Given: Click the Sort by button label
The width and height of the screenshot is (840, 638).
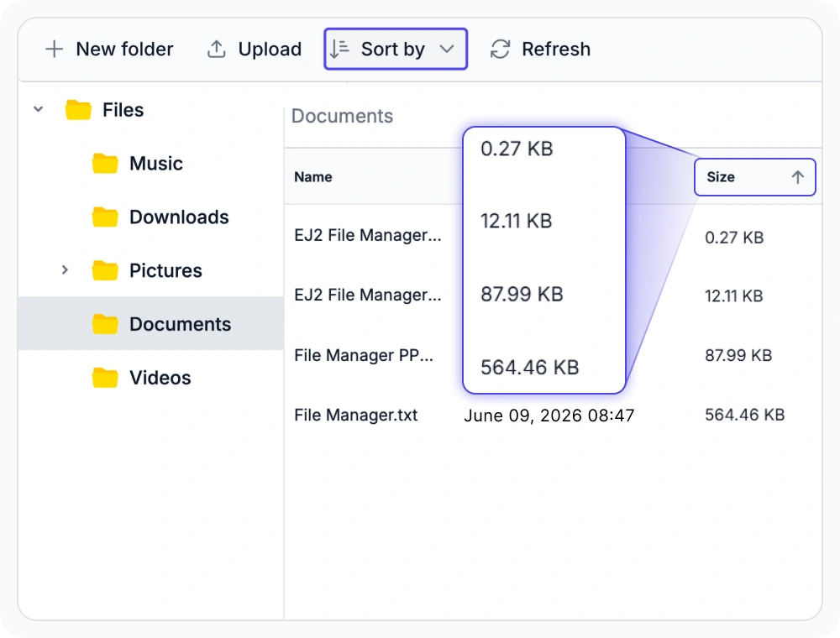Looking at the screenshot, I should 392,50.
